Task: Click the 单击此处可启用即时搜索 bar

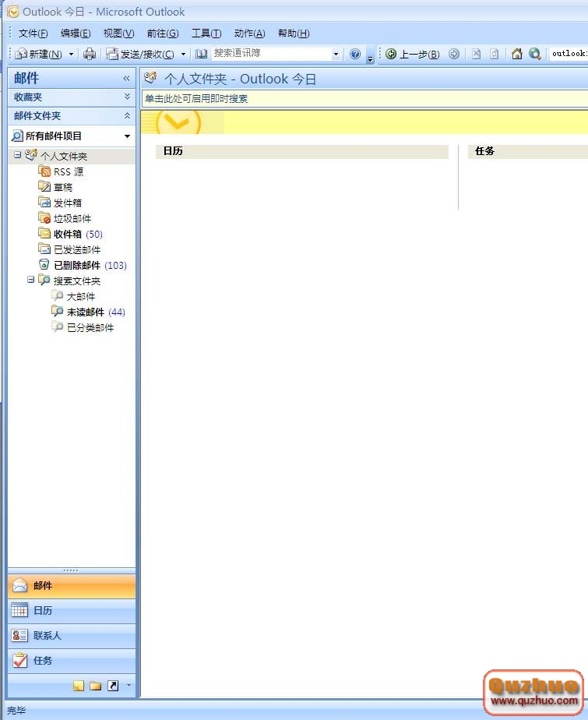Action: 365,99
